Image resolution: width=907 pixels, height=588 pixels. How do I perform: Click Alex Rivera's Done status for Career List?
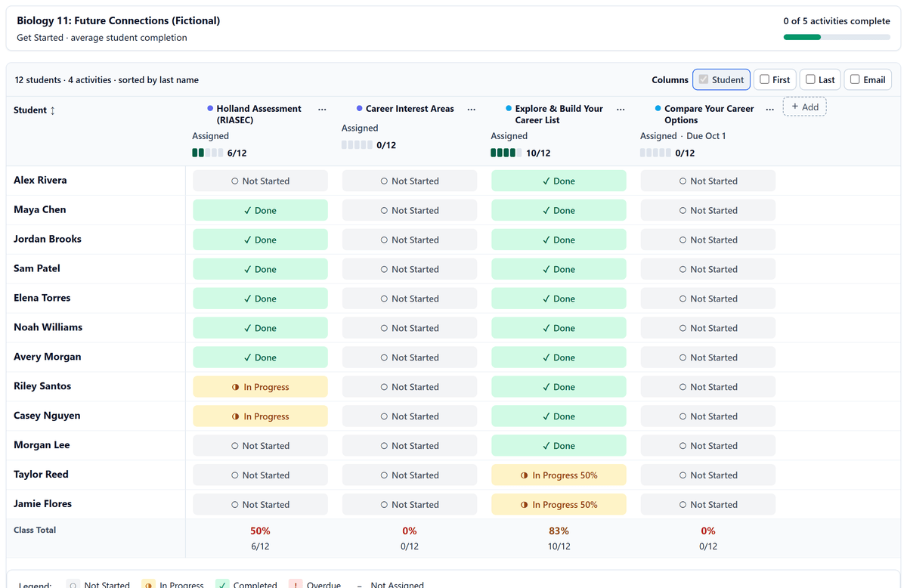pos(559,181)
